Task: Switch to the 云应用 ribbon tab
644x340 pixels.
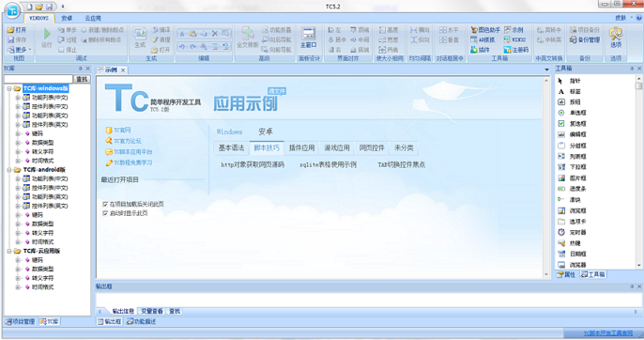Action: (x=93, y=18)
